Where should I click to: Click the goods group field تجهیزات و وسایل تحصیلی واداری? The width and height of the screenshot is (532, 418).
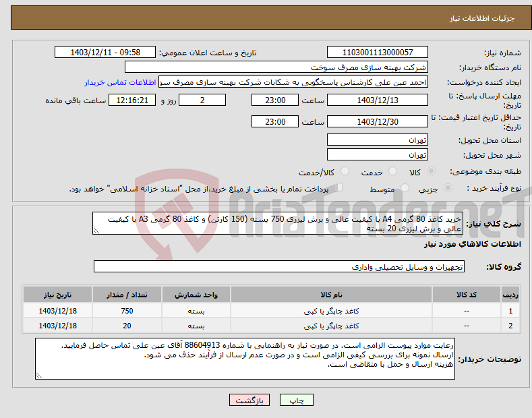(x=279, y=267)
